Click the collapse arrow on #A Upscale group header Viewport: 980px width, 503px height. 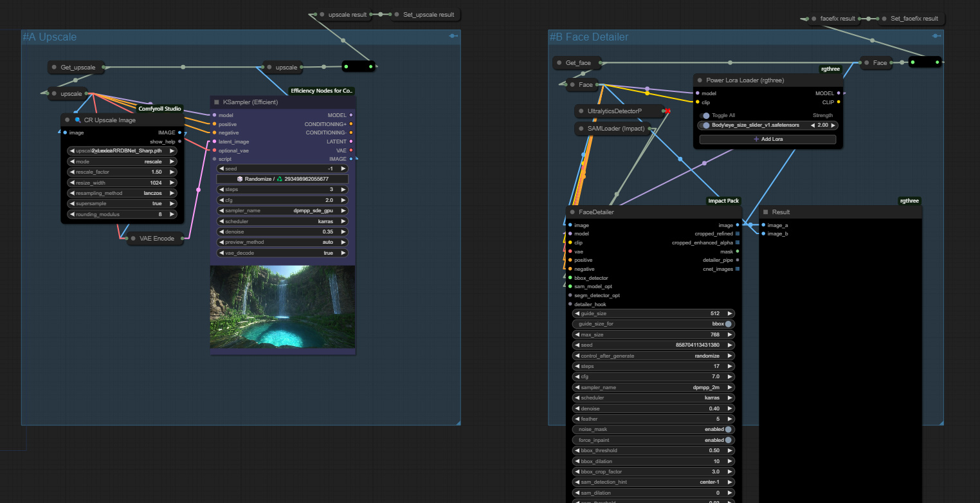tap(453, 37)
